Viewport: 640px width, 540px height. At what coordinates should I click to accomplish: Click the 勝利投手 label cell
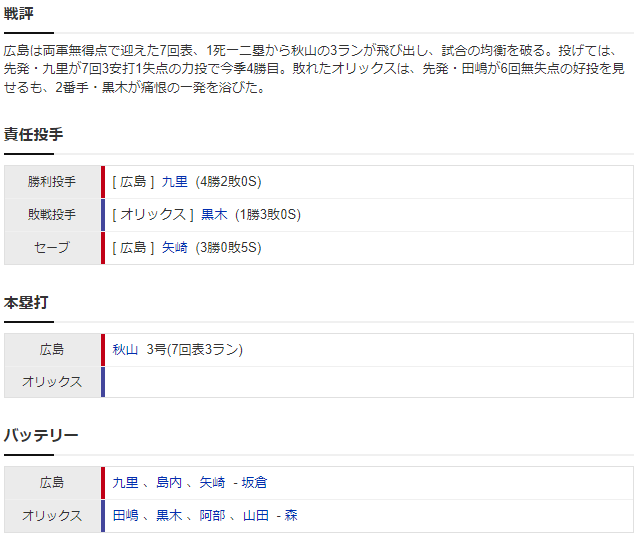point(52,182)
